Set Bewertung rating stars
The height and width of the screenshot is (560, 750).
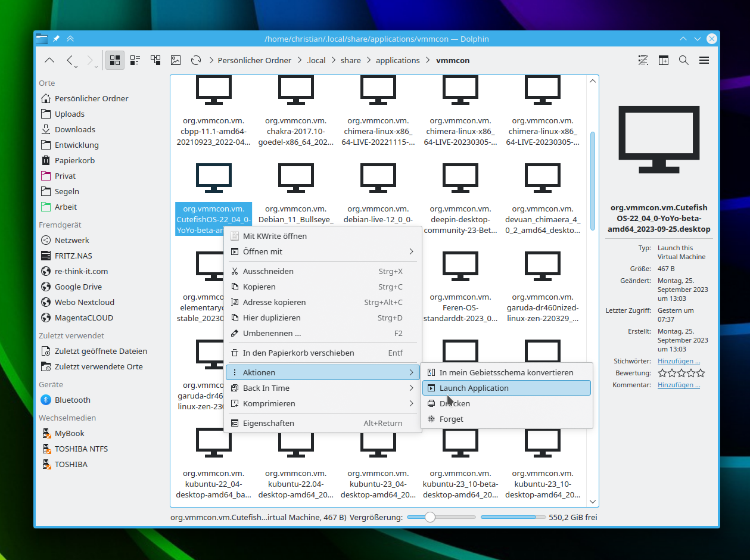click(x=681, y=373)
